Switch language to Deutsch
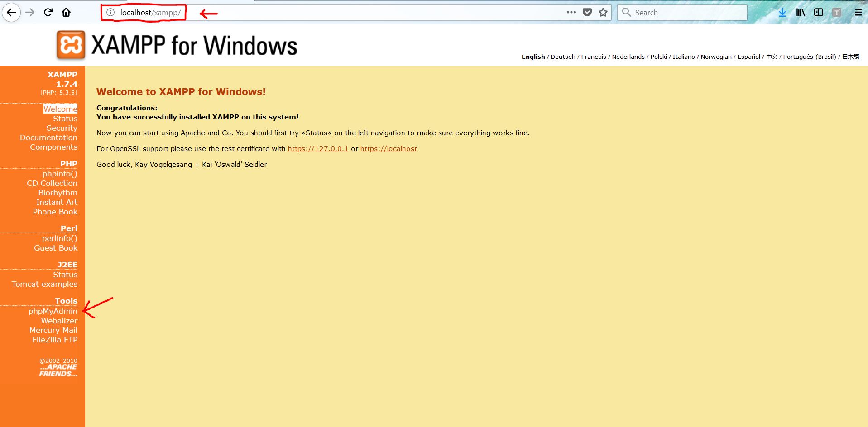 563,57
